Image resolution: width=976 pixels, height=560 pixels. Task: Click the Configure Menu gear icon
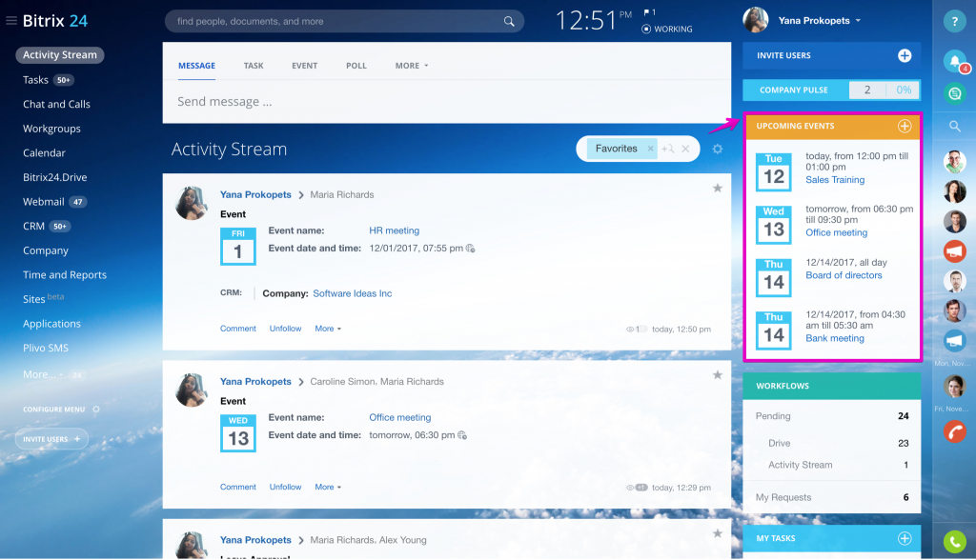96,410
